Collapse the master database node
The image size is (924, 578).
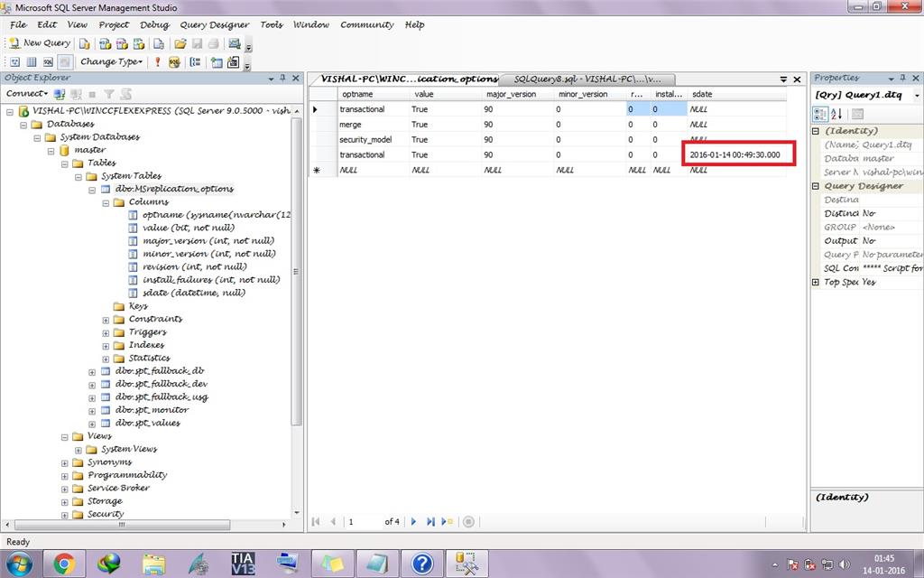click(51, 151)
